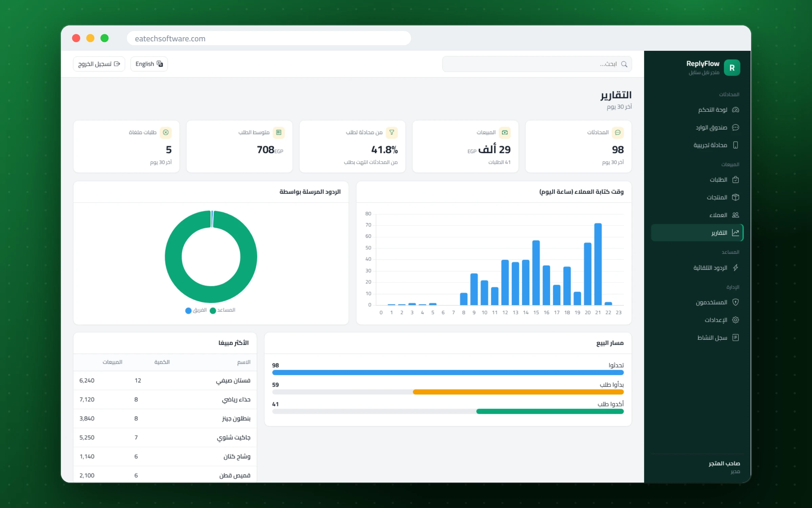Click the ReplyFlow R logo

732,68
